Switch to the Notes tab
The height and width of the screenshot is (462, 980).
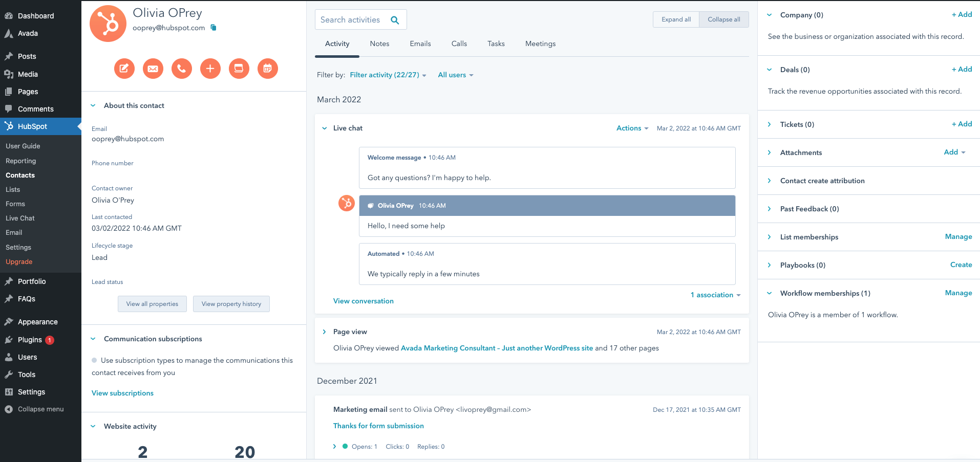coord(379,43)
